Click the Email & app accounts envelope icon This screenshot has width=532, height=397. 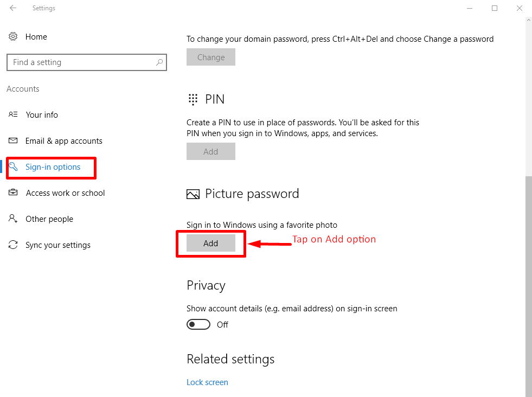tap(13, 141)
